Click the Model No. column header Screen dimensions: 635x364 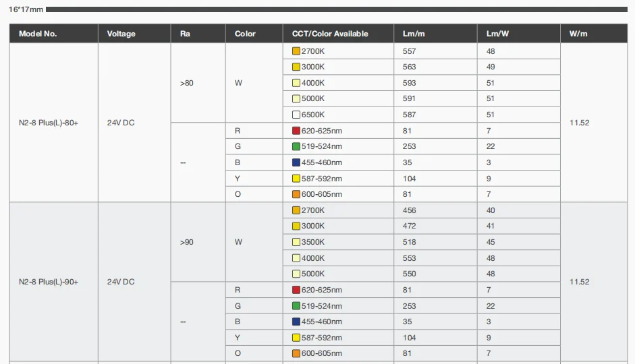tap(38, 34)
